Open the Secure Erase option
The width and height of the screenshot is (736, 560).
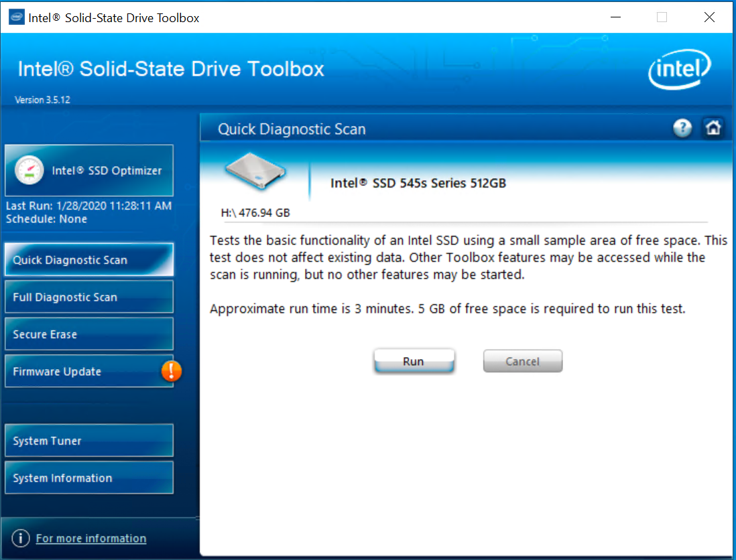(89, 334)
